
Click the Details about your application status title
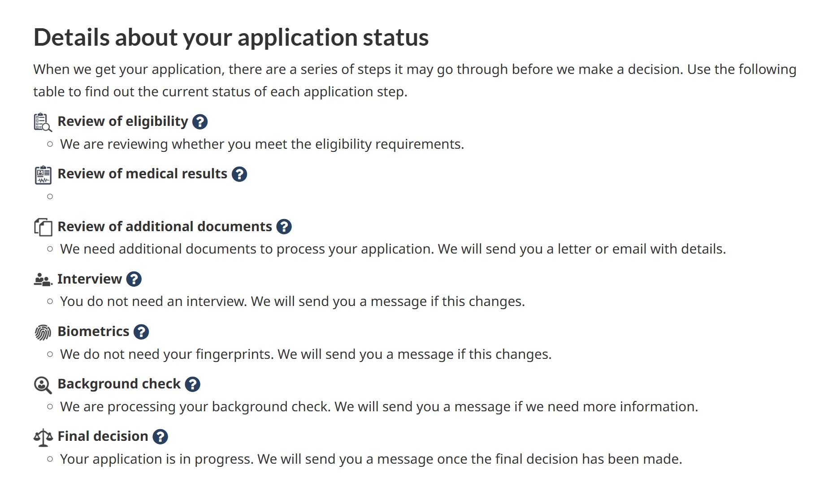pyautogui.click(x=231, y=37)
